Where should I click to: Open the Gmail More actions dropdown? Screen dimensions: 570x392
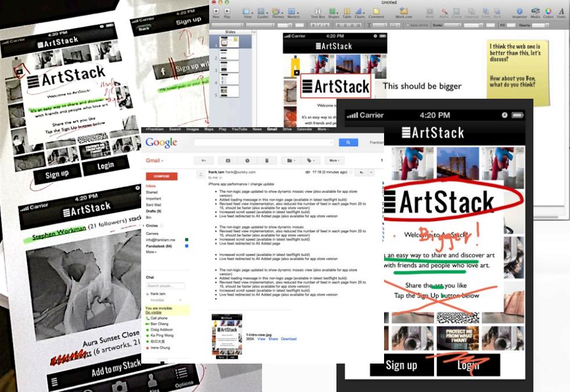[x=335, y=160]
